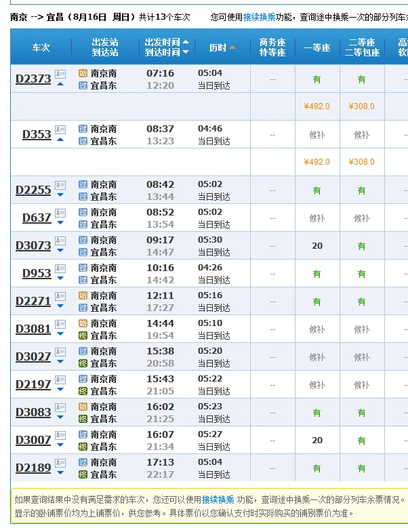The width and height of the screenshot is (408, 532).
Task: Open train D637 details link
Action: coord(37,218)
